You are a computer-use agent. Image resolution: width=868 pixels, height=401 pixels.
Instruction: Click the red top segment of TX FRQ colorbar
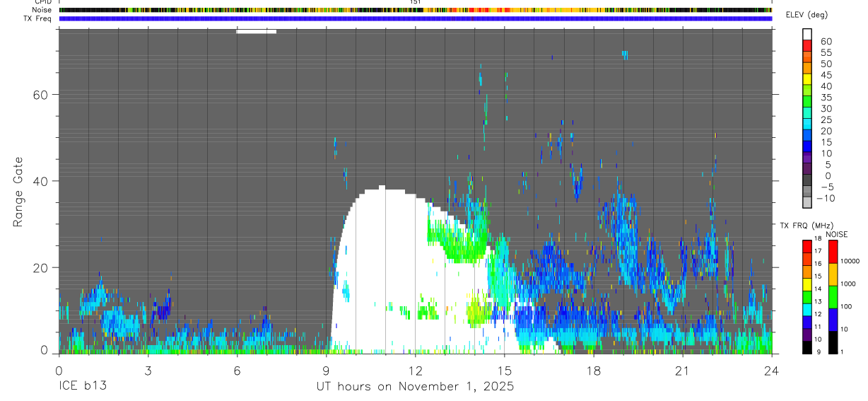pos(807,246)
